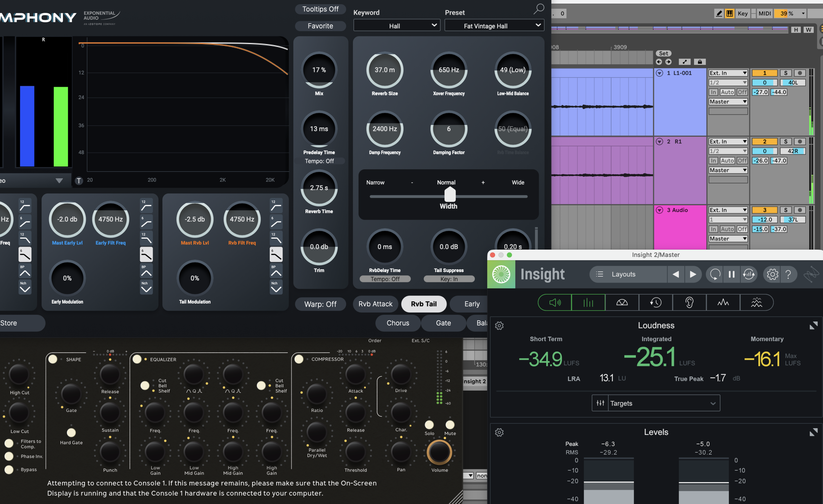Collapse track 3 Audio with its unfold arrow
Viewport: 823px width, 504px height.
tap(659, 210)
